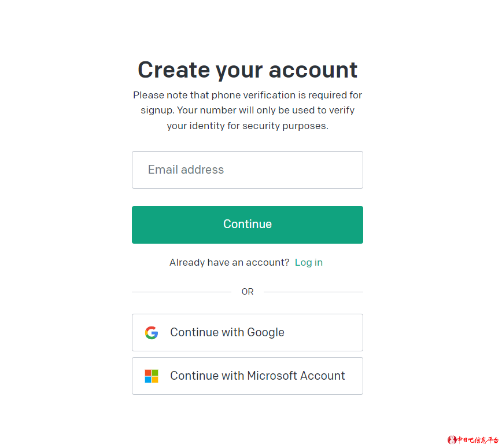
Task: Click the Google logo icon
Action: point(152,333)
